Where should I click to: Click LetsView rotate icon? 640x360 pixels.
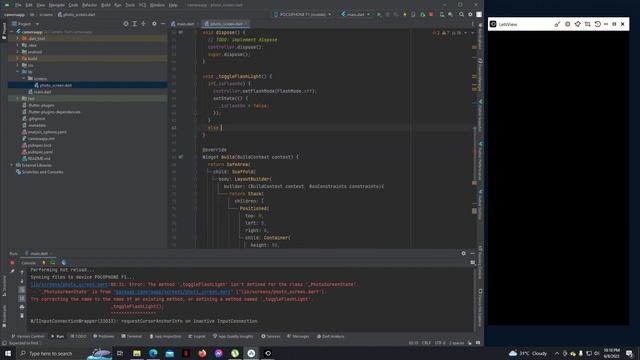[x=598, y=24]
